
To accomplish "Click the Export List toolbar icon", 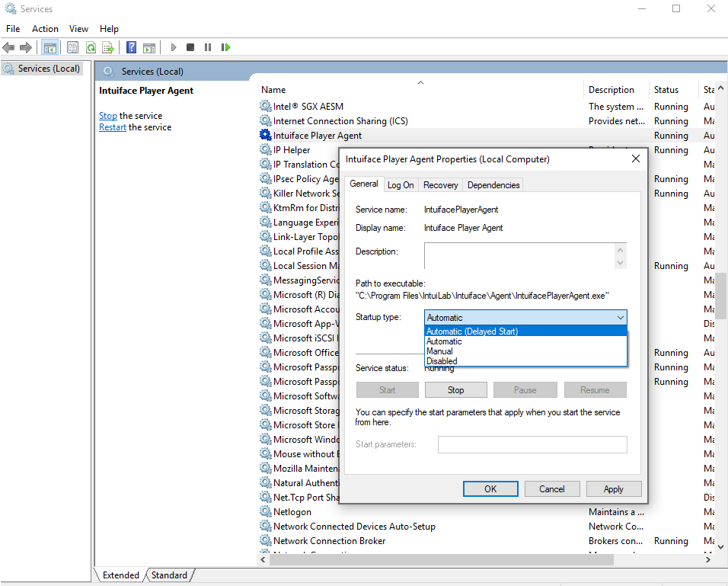I will coord(108,47).
